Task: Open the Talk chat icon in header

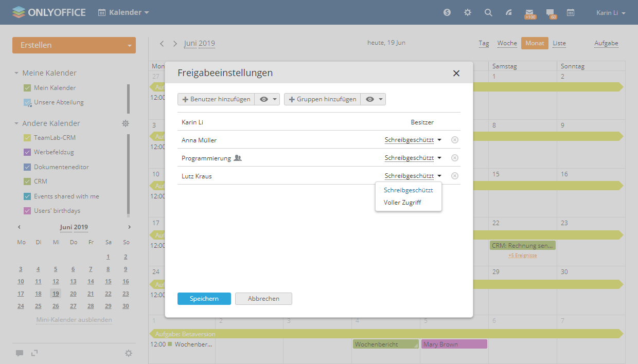Action: click(550, 13)
